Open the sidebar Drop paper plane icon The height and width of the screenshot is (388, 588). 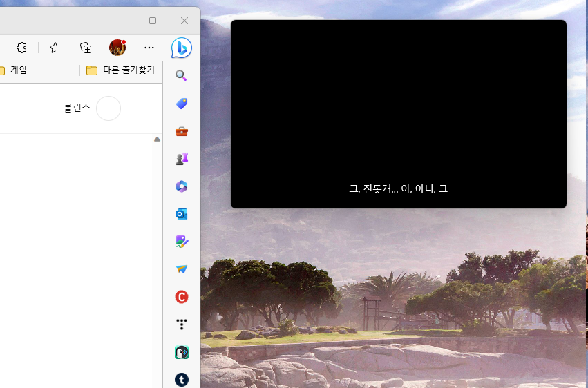point(182,269)
